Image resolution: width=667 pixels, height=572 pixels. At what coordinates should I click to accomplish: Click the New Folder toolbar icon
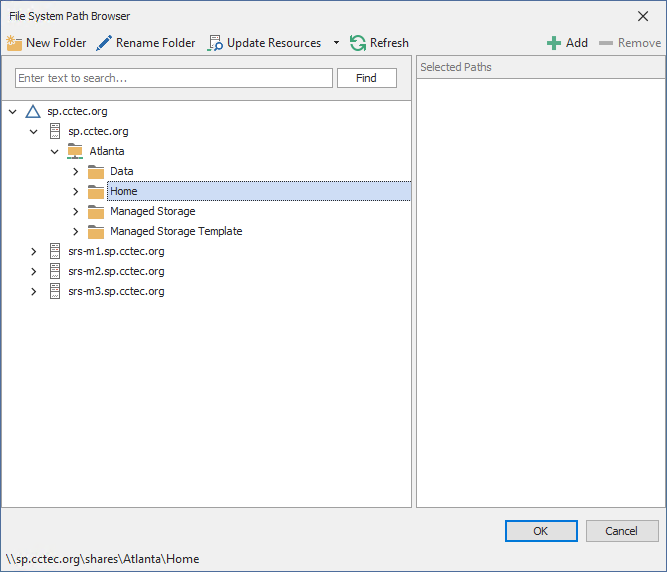14,43
